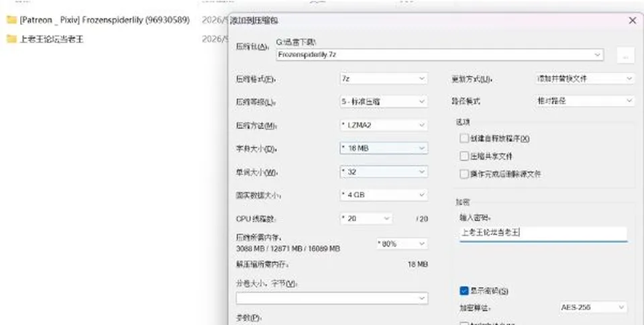Open the compression level 5 dropdown

click(x=384, y=101)
